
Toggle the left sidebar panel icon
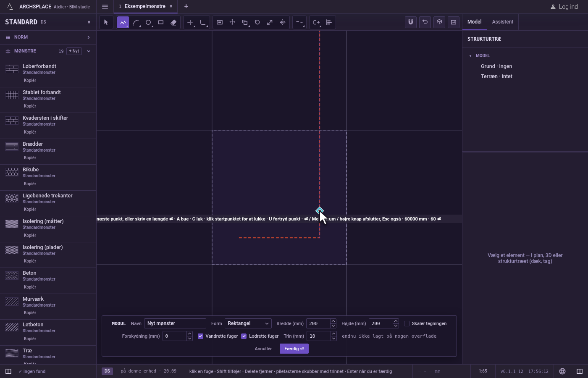(x=8, y=371)
